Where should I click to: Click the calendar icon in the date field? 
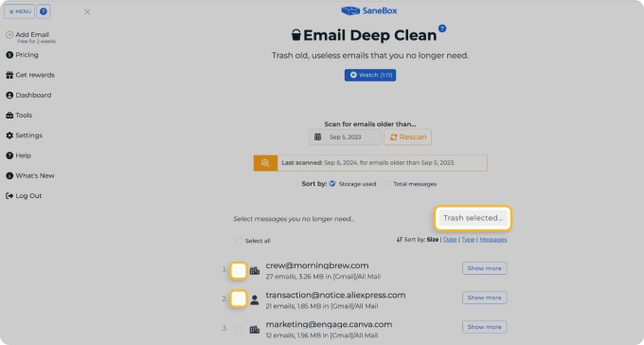click(x=317, y=136)
